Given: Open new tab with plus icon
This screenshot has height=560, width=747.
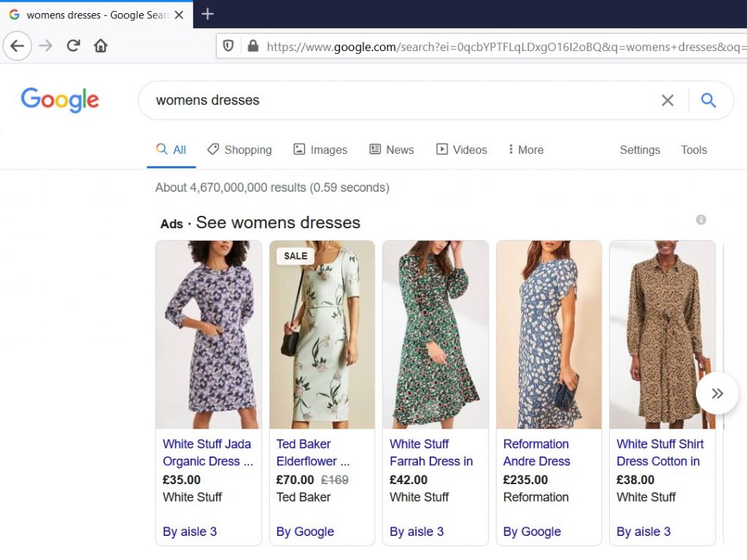Looking at the screenshot, I should [208, 15].
